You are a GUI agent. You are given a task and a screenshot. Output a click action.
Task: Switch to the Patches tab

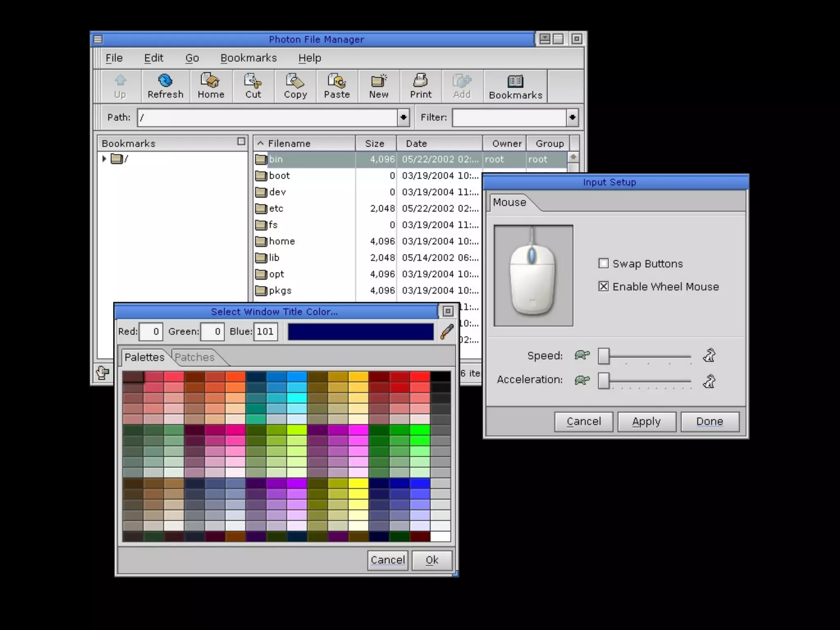[x=195, y=357]
